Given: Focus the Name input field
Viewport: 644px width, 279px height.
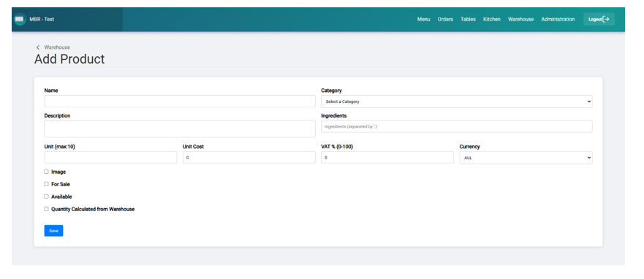Looking at the screenshot, I should tap(180, 102).
